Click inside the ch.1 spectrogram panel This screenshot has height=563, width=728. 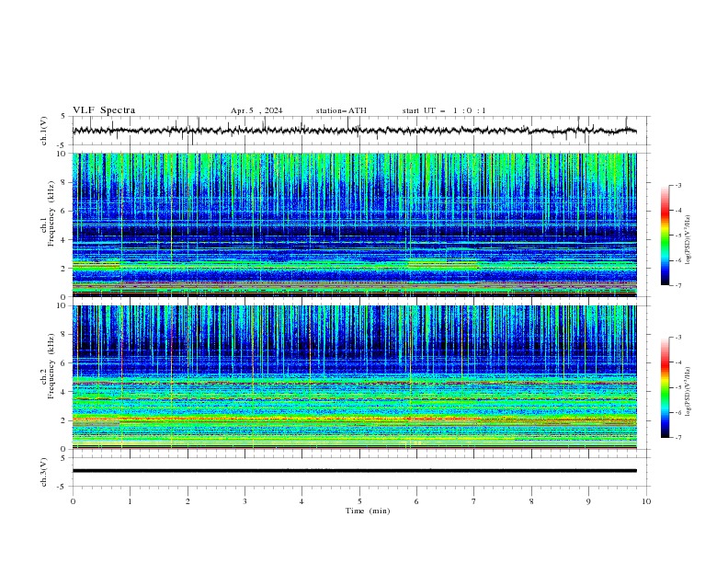[354, 224]
